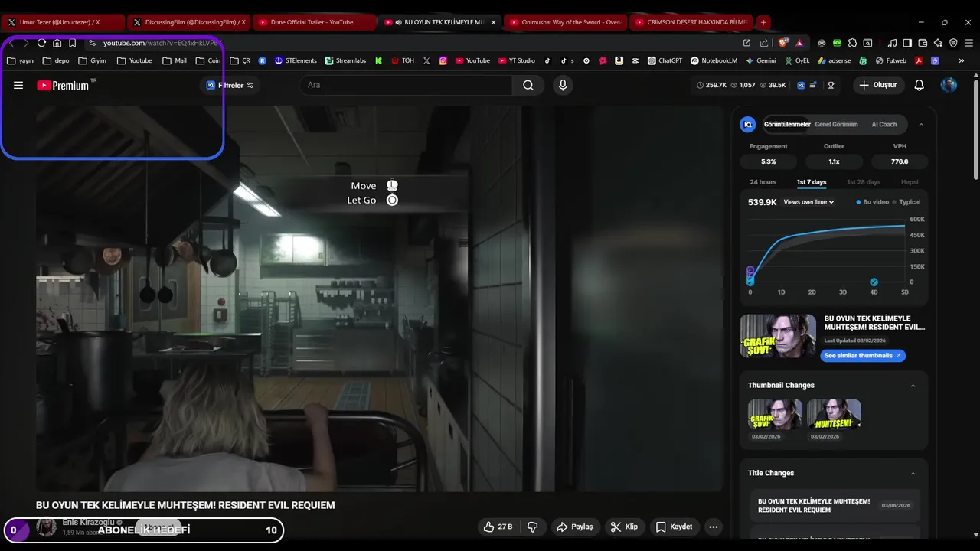
Task: Open the Gemini bookmark
Action: coord(760,60)
